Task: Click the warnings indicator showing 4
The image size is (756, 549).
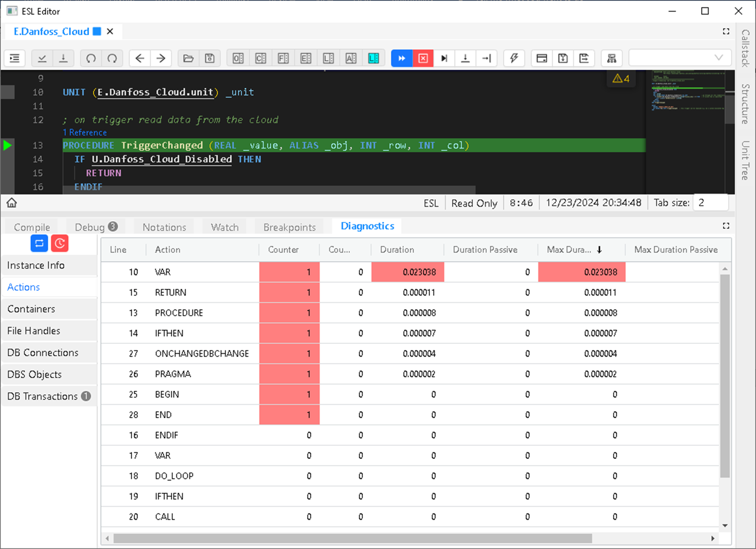Action: tap(621, 78)
